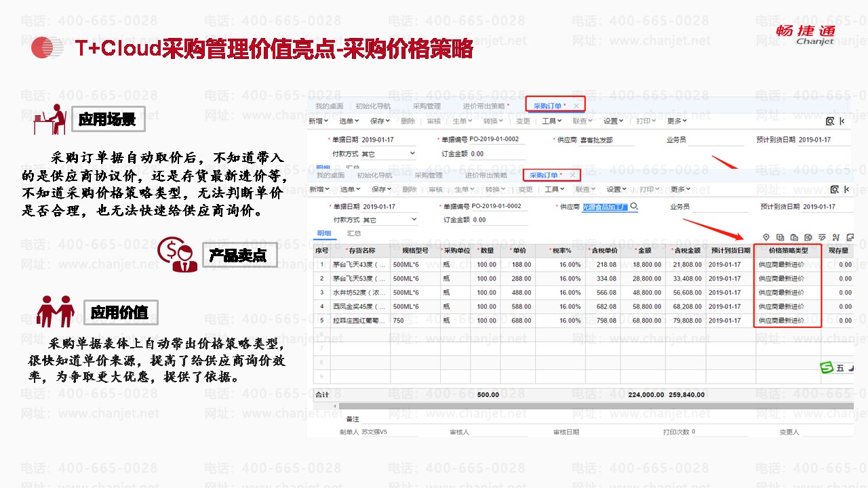Click the 订金金额 field in the front window
Viewport: 868px width, 488px height.
point(498,220)
